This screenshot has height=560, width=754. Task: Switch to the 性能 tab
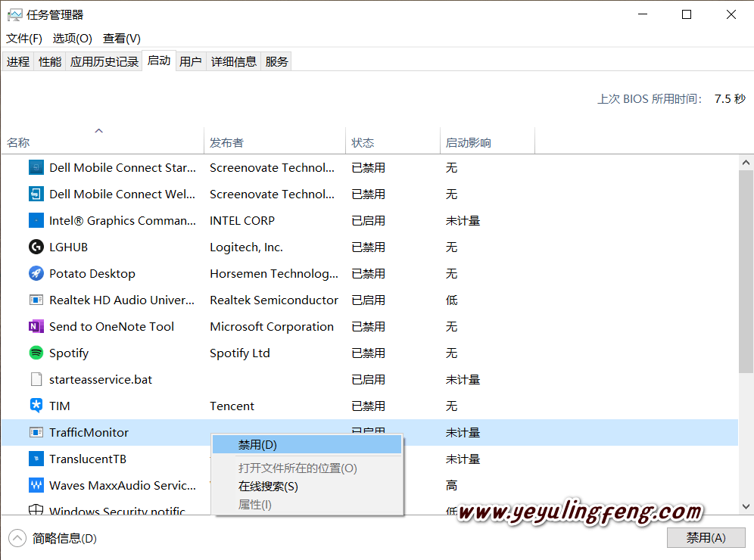pyautogui.click(x=50, y=61)
